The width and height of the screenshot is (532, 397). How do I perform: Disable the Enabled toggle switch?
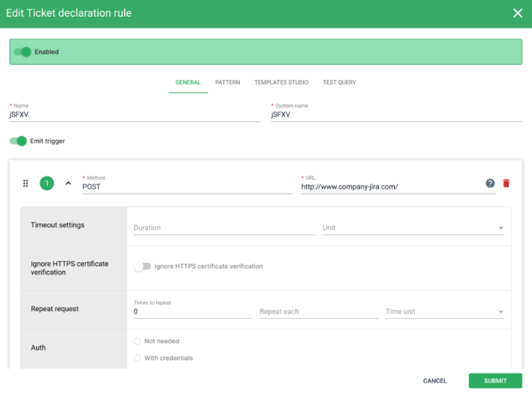click(23, 51)
